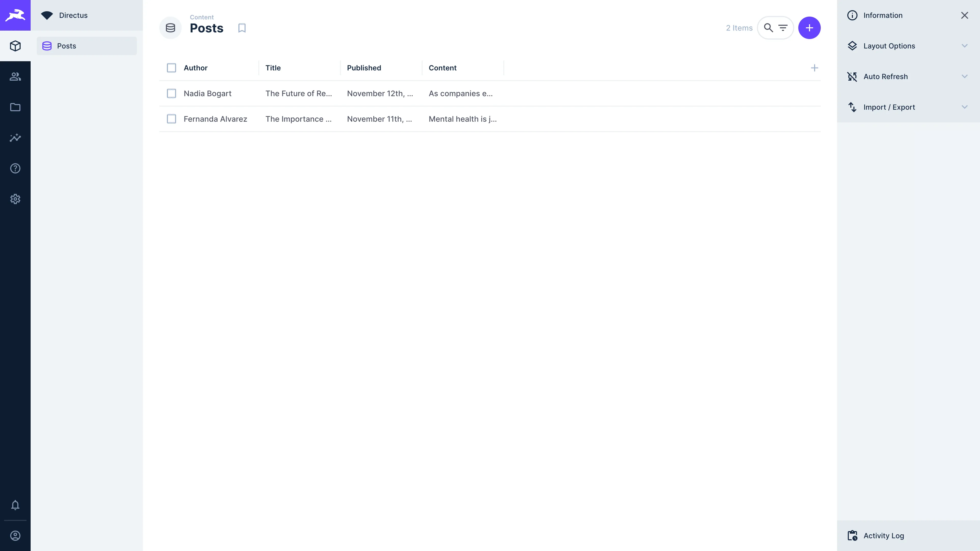980x551 pixels.
Task: Click the search icon in Posts toolbar
Action: [768, 28]
